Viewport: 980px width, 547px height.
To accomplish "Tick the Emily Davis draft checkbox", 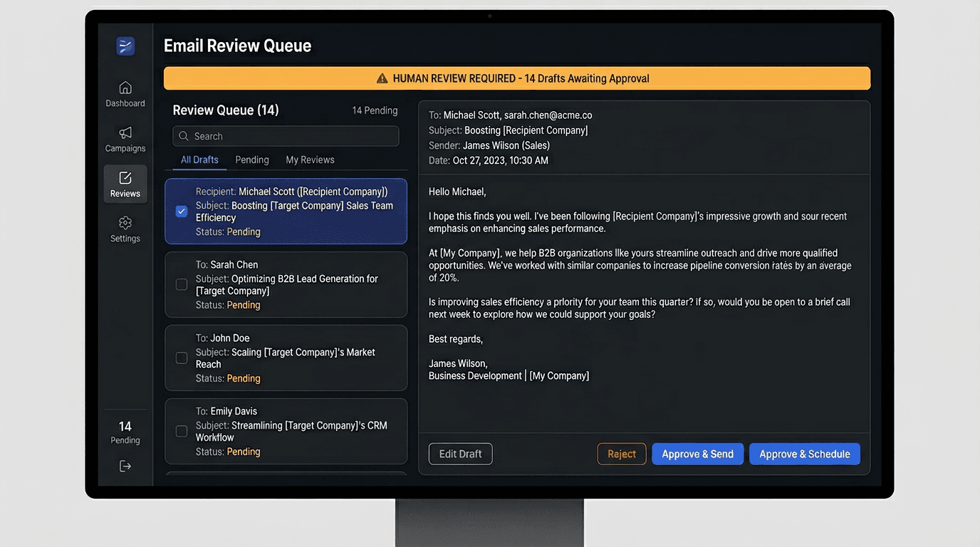I will 182,431.
